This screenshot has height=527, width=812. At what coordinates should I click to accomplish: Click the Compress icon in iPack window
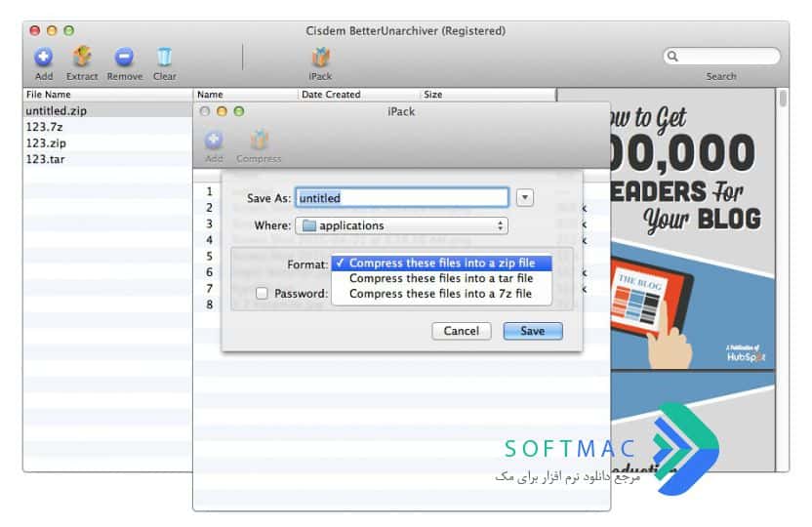tap(259, 140)
